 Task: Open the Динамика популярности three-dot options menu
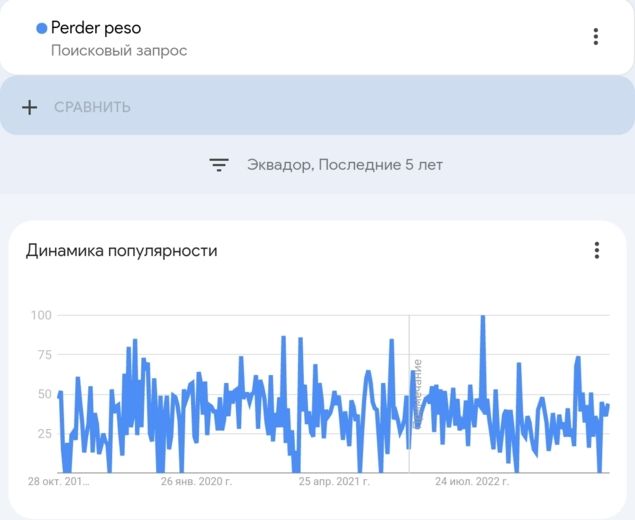pos(596,250)
